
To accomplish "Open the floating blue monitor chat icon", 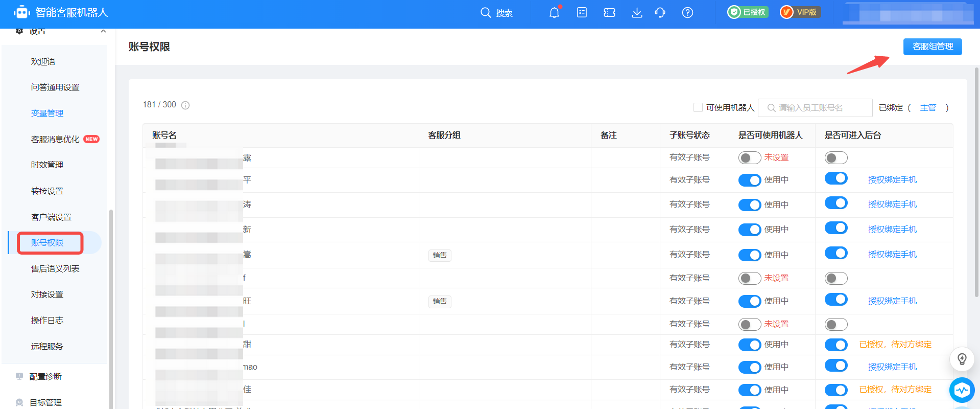I will coord(962,390).
